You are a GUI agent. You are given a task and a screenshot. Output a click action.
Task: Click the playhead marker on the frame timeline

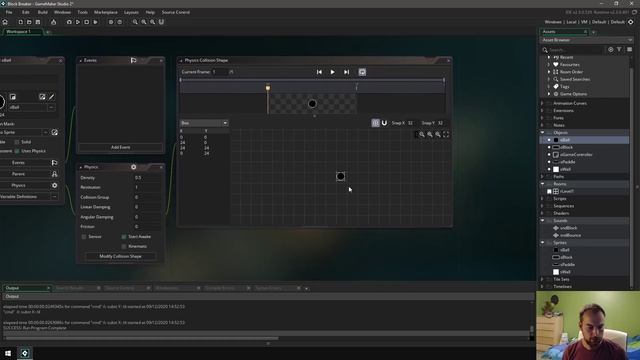pyautogui.click(x=268, y=88)
